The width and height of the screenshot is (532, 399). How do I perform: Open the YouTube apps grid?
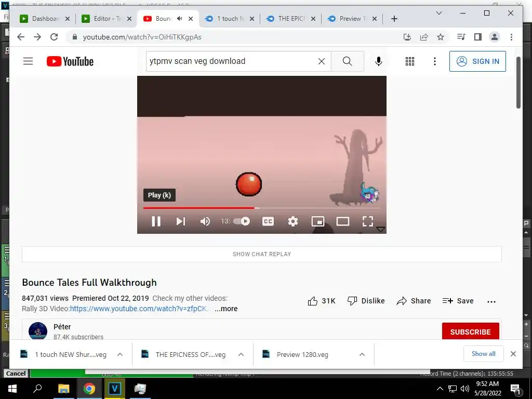click(410, 61)
